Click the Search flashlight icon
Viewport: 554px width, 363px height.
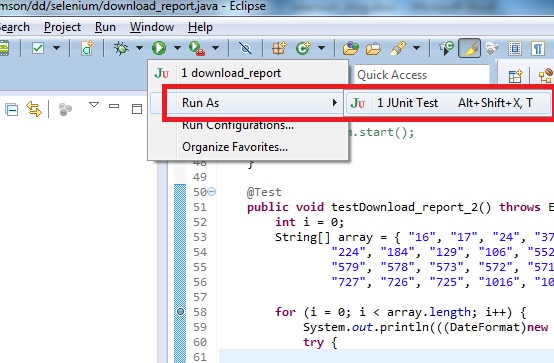click(398, 48)
